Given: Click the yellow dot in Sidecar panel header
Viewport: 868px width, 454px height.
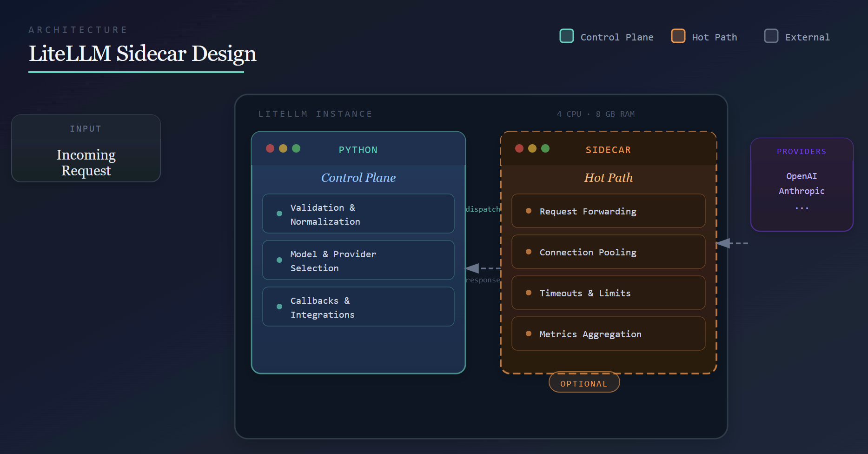Looking at the screenshot, I should pyautogui.click(x=532, y=148).
